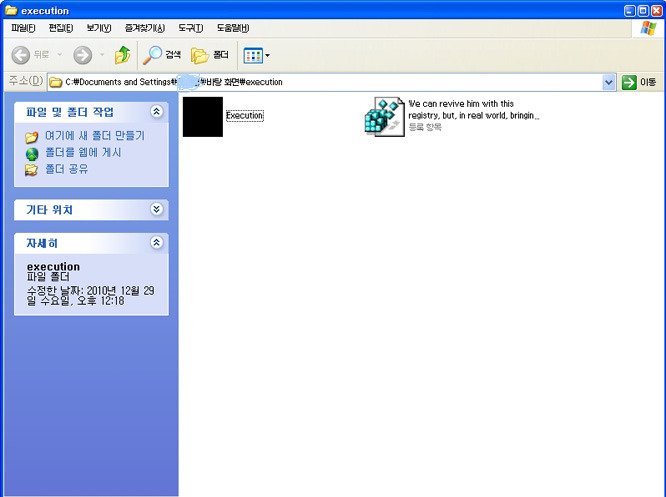The width and height of the screenshot is (666, 497).
Task: Collapse the 파일 및 폴더 작업 panel
Action: tap(156, 112)
